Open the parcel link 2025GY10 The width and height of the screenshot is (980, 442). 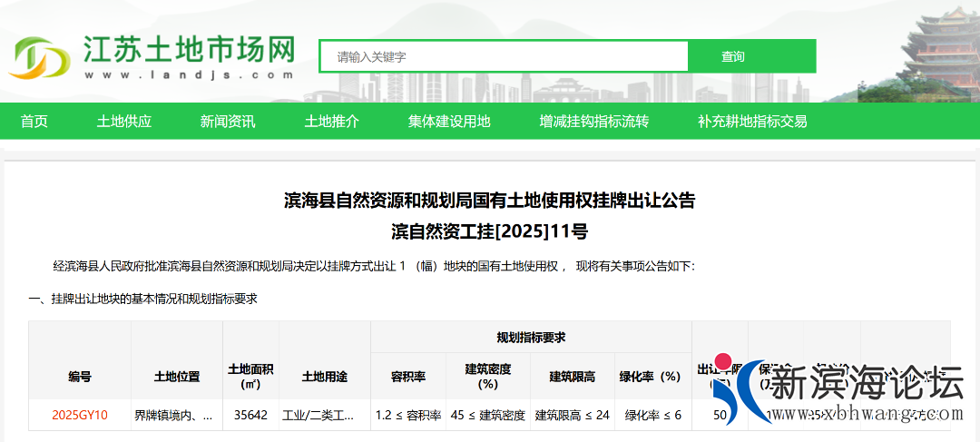coord(80,416)
